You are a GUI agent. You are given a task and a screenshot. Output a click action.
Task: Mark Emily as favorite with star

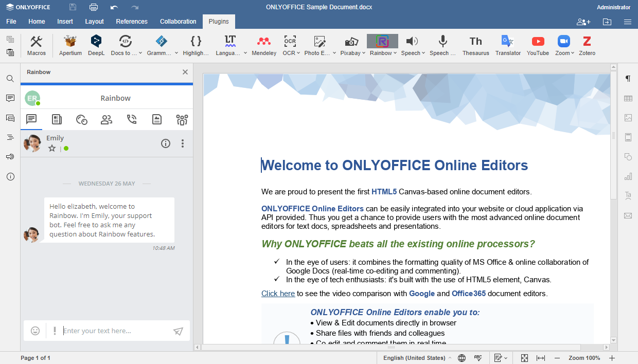click(52, 148)
